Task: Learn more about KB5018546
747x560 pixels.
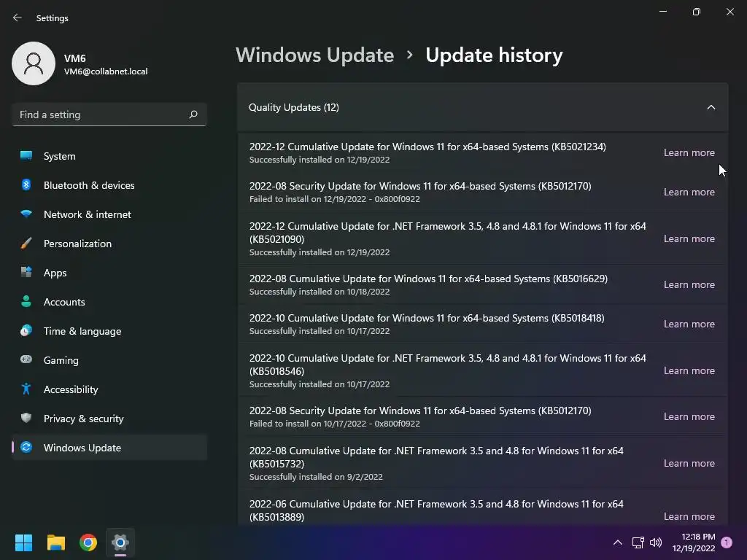Action: pos(689,370)
